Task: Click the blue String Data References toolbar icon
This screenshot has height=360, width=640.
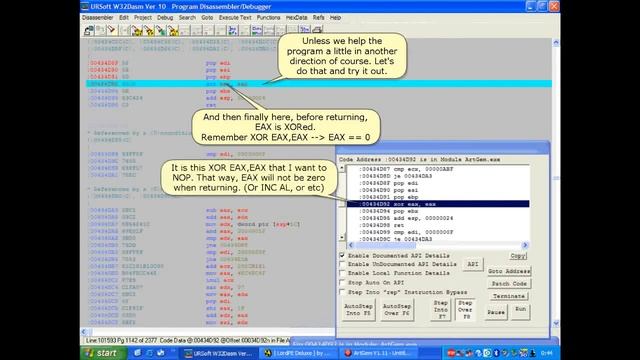Action: point(305,30)
